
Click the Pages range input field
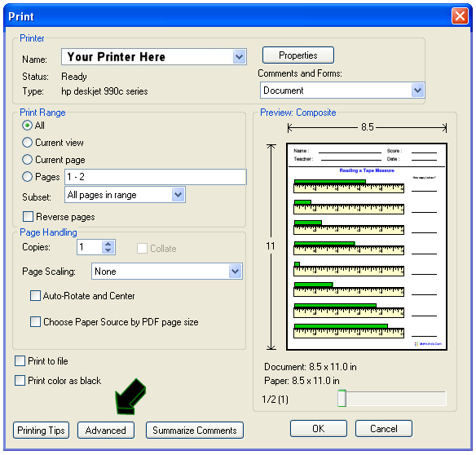pyautogui.click(x=155, y=177)
